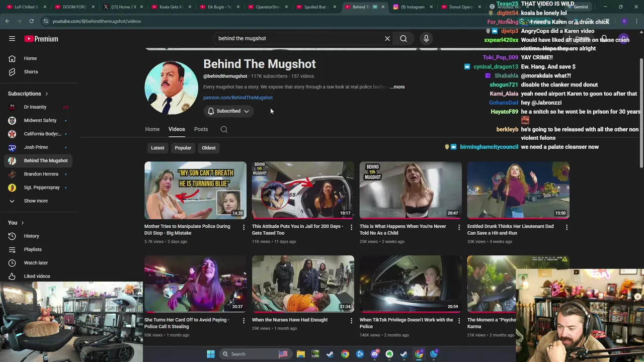Open the YouTube guide hamburger menu
Screen dimensions: 644x362
pos(12,39)
